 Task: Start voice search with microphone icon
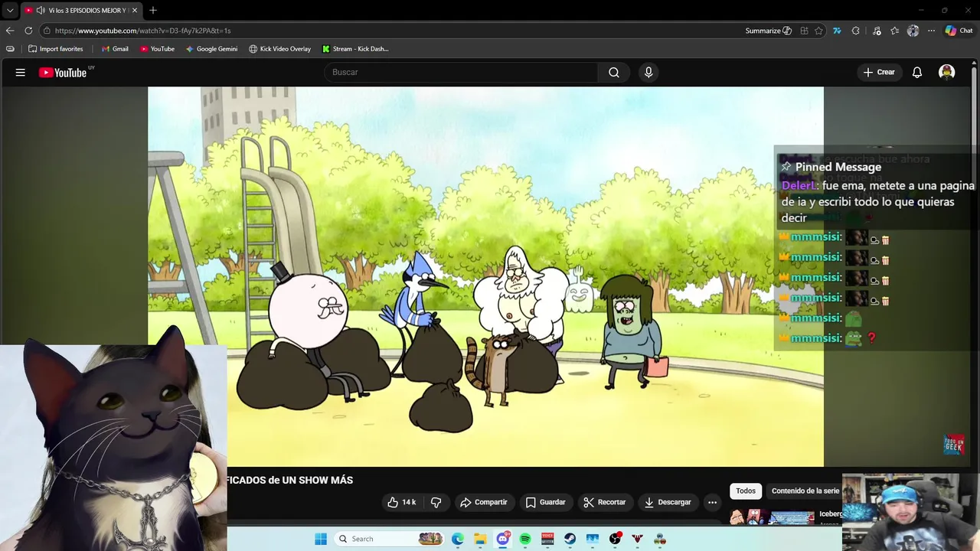pos(648,72)
